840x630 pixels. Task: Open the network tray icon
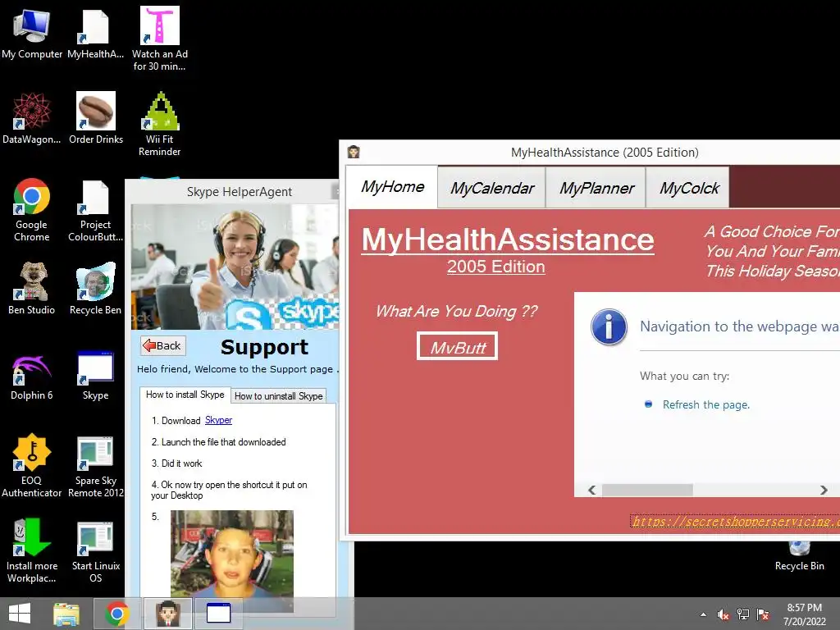tap(743, 614)
